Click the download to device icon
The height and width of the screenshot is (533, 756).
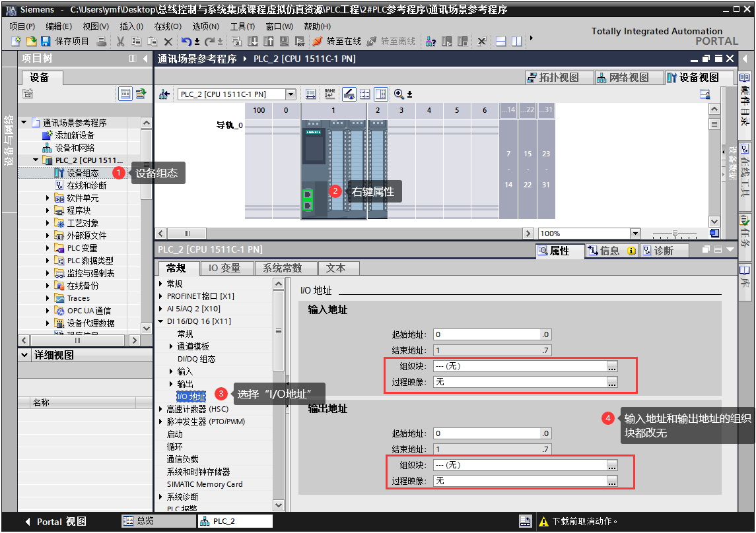point(253,42)
